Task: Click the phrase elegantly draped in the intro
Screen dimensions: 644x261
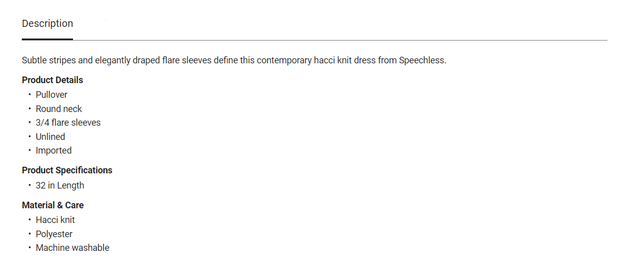Action: point(128,60)
